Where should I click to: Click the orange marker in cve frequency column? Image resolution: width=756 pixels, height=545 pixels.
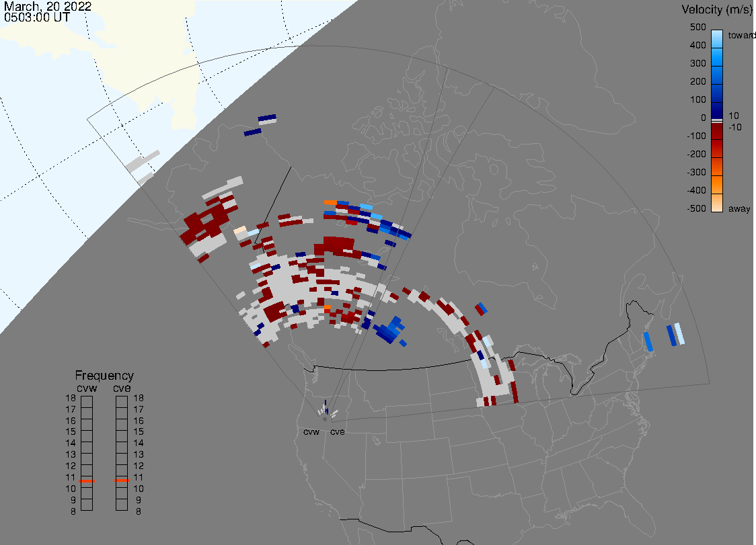(x=122, y=481)
